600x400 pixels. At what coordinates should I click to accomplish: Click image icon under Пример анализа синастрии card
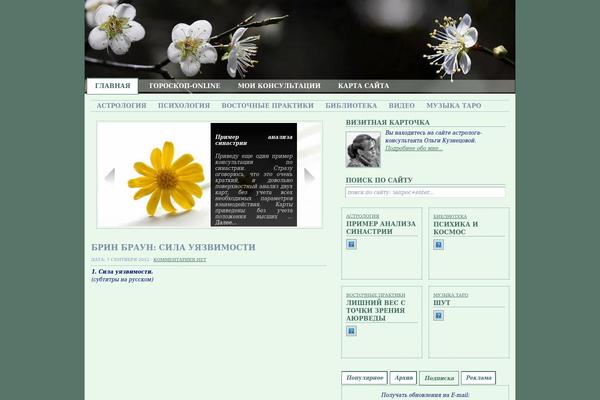tap(351, 244)
